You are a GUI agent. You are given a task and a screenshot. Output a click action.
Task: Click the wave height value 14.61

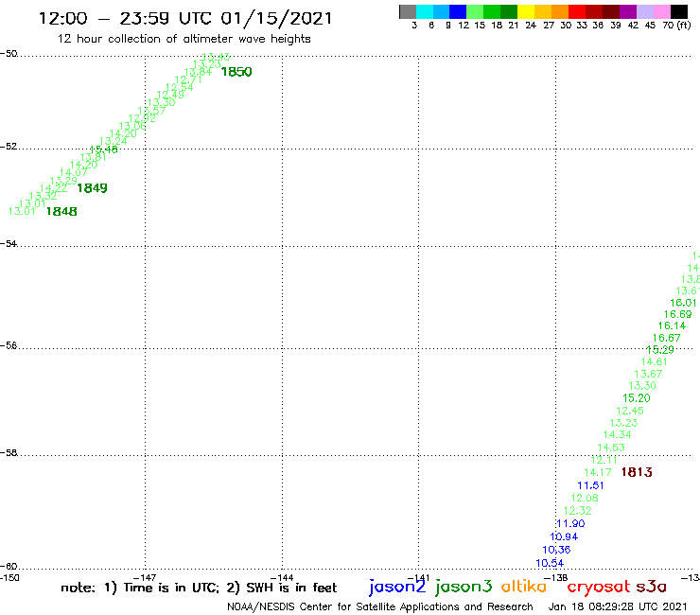pyautogui.click(x=654, y=361)
